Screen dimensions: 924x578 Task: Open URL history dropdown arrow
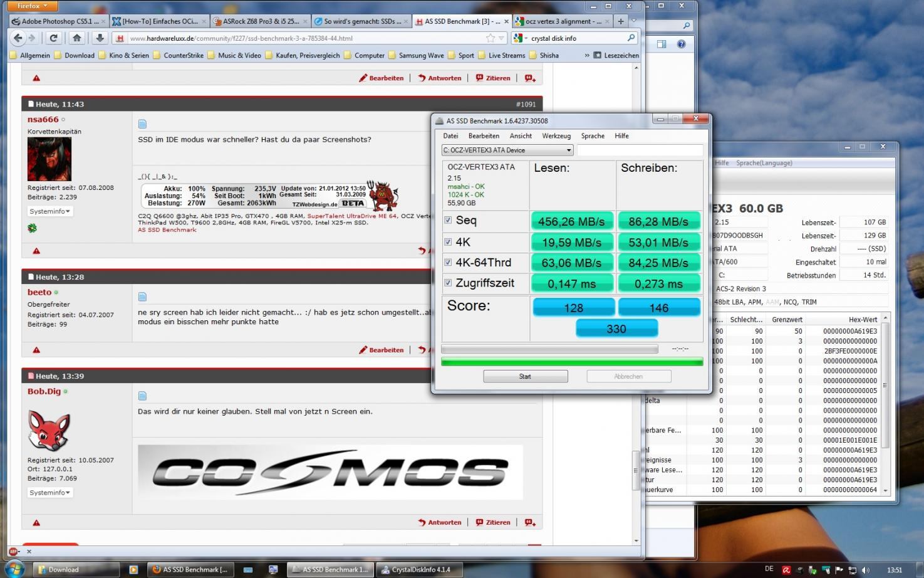502,38
